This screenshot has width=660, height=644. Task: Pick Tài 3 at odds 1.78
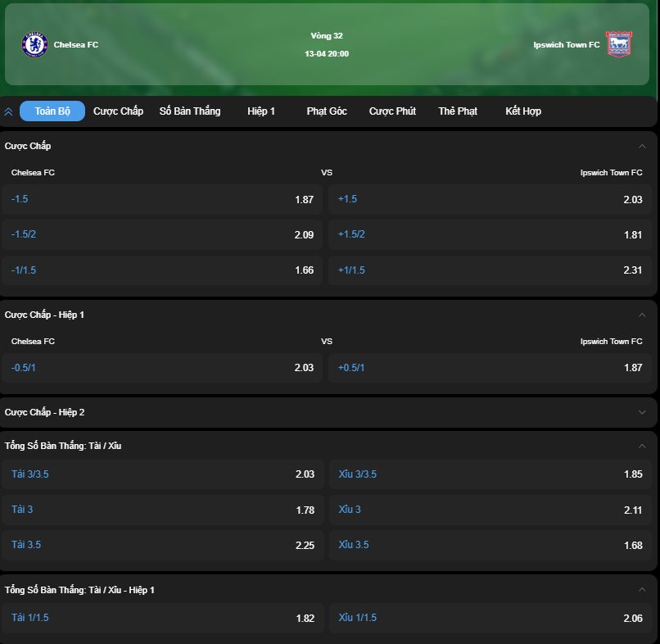pos(163,510)
